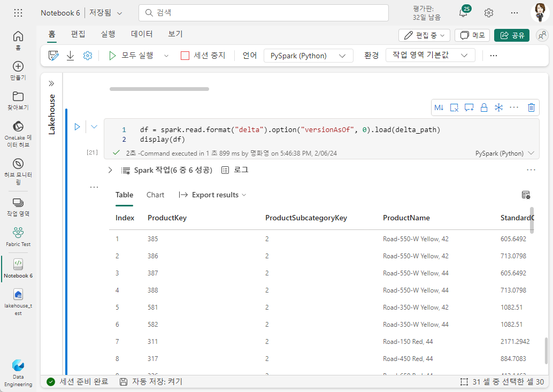Open notebook name saved-state dropdown chevron
This screenshot has width=553, height=392.
coord(120,13)
